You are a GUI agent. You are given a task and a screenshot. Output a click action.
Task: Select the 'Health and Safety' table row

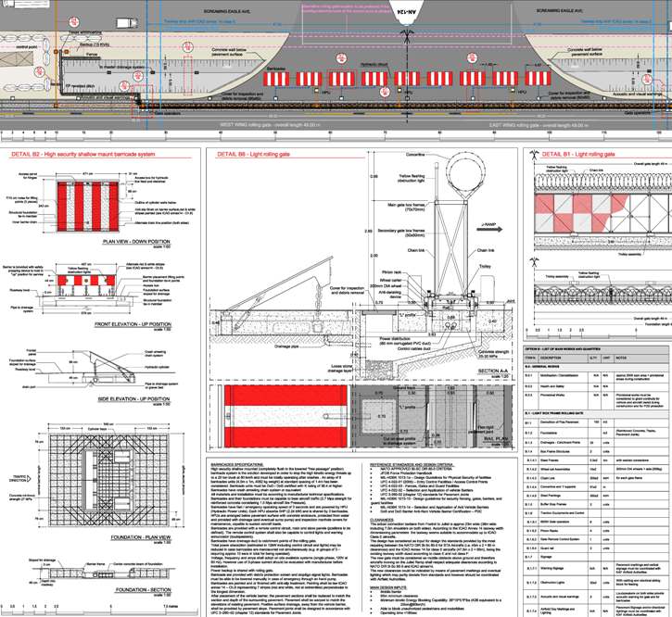[598, 386]
